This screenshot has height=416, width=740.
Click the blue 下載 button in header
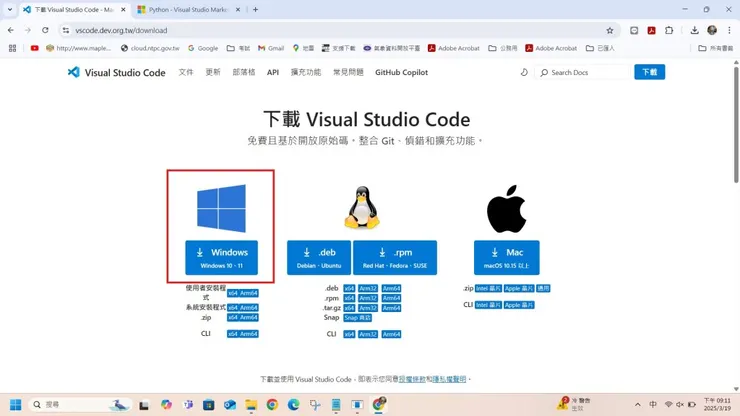[x=649, y=72]
